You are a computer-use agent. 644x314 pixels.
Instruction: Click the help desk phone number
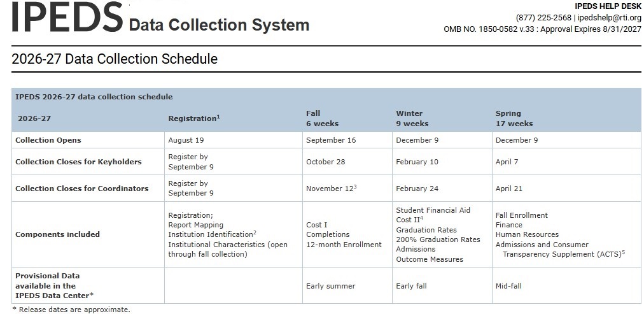(x=544, y=18)
